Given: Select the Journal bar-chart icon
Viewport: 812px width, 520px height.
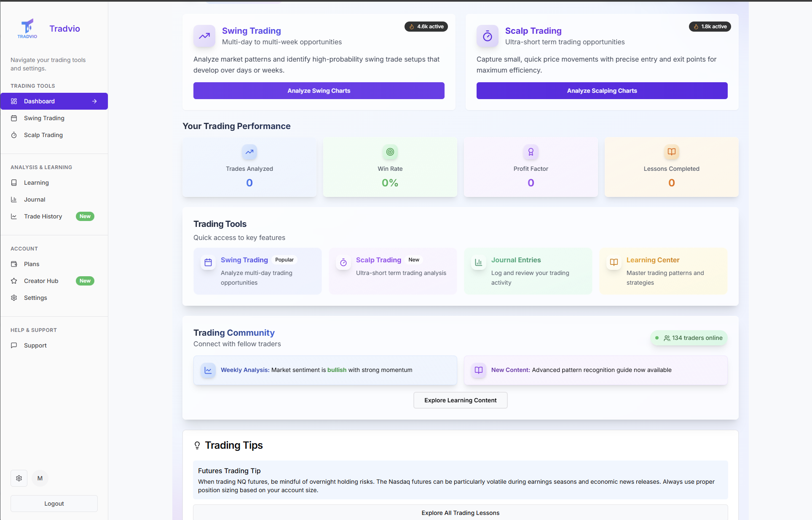Looking at the screenshot, I should (14, 199).
